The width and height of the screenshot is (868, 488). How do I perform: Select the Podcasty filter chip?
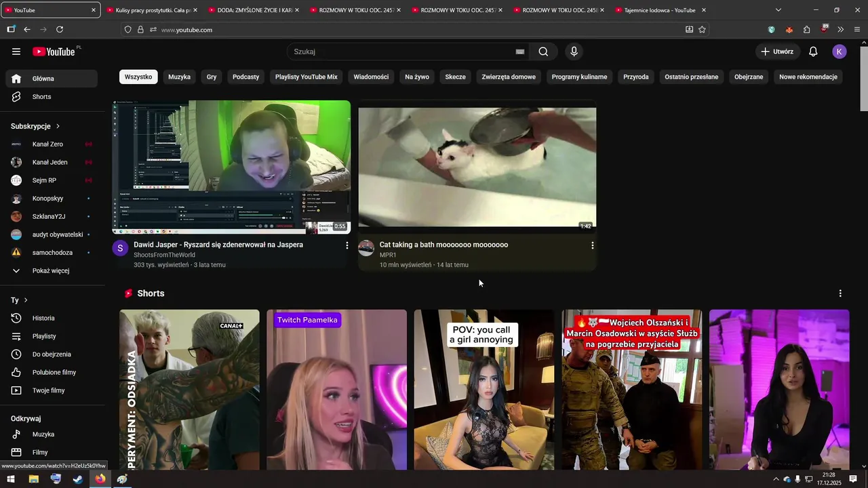pos(245,77)
